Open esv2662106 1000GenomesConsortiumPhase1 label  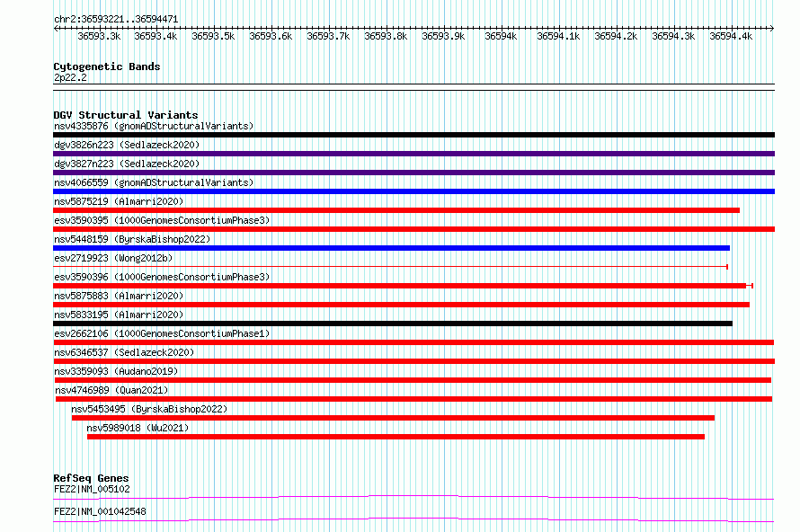[162, 333]
